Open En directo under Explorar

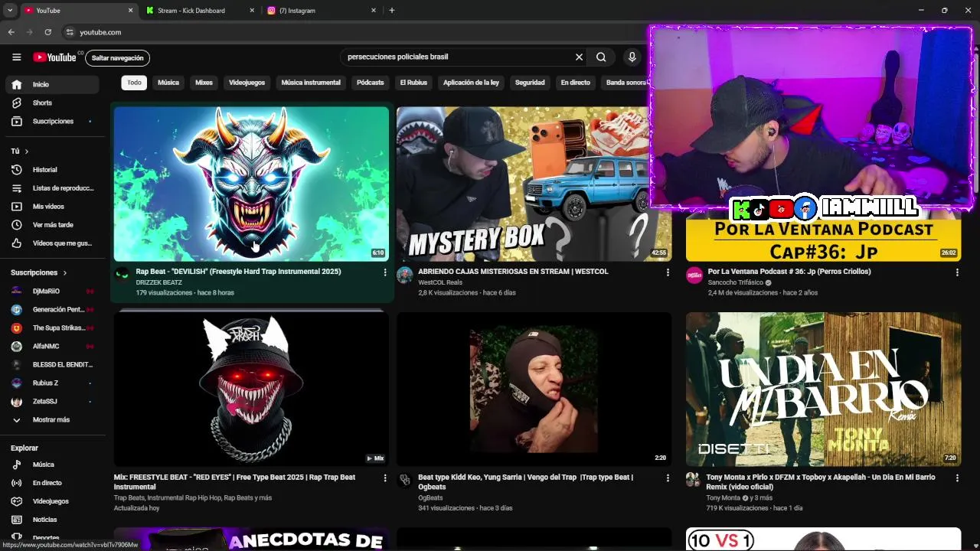(52, 483)
